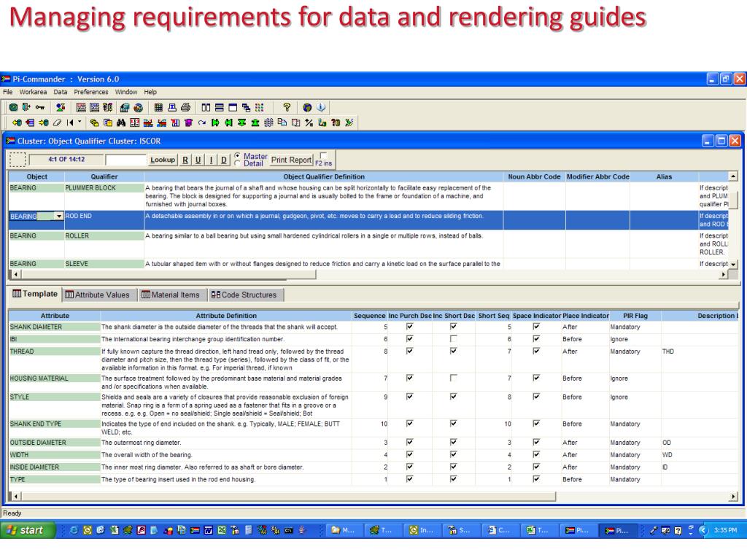Click the yellow linked chain icon
This screenshot has height=560, width=747.
pos(94,122)
